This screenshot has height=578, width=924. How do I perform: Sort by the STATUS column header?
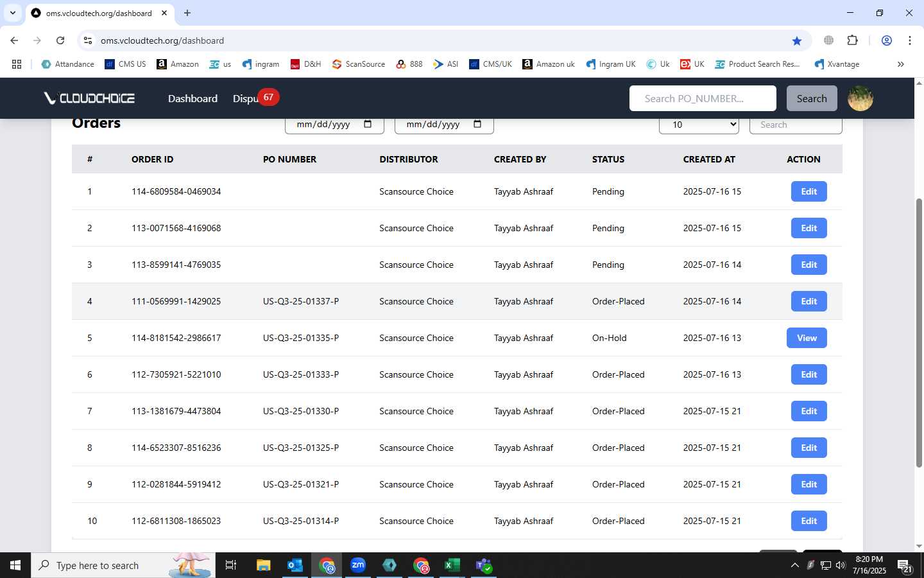point(608,159)
